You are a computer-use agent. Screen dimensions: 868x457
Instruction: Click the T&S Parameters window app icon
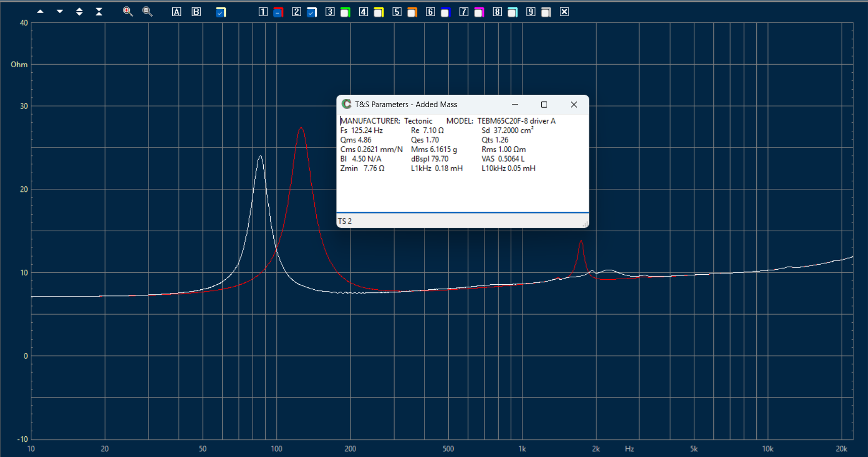347,104
